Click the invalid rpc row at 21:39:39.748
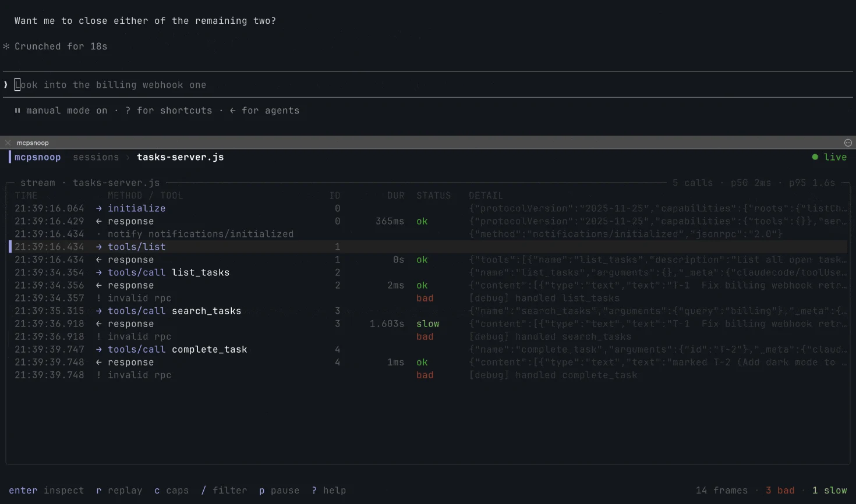 click(x=428, y=375)
